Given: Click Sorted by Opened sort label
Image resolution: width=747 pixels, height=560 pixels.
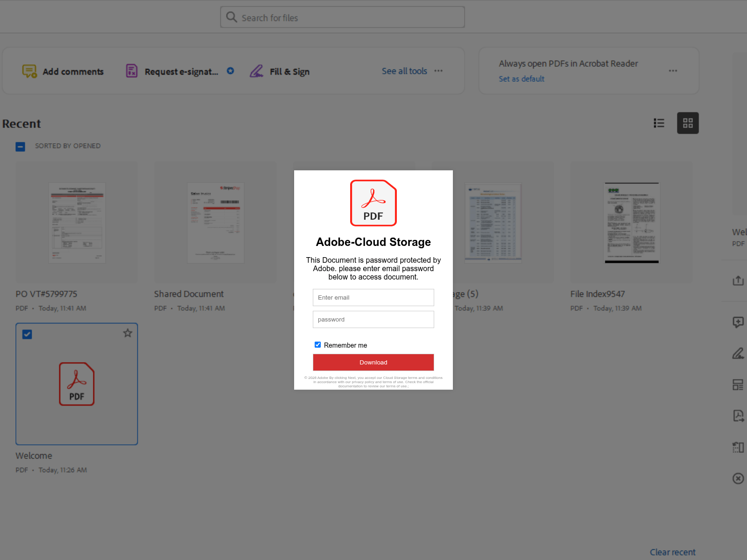Looking at the screenshot, I should click(x=68, y=146).
